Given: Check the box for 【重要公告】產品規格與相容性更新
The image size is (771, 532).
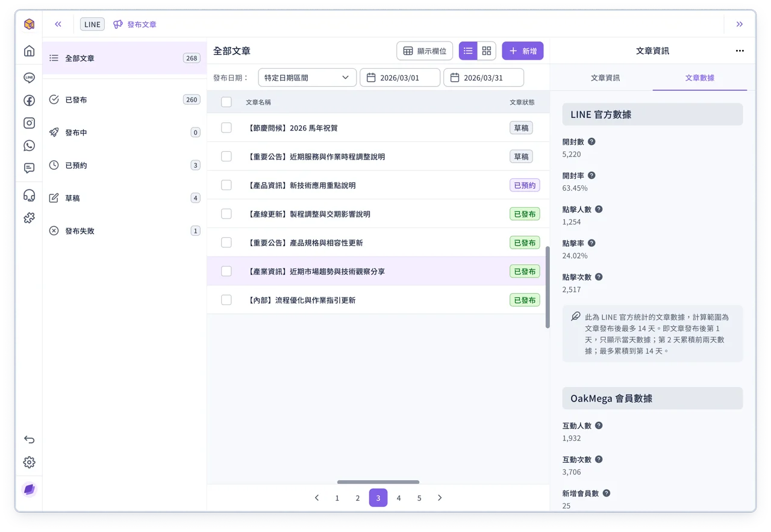Looking at the screenshot, I should [226, 243].
